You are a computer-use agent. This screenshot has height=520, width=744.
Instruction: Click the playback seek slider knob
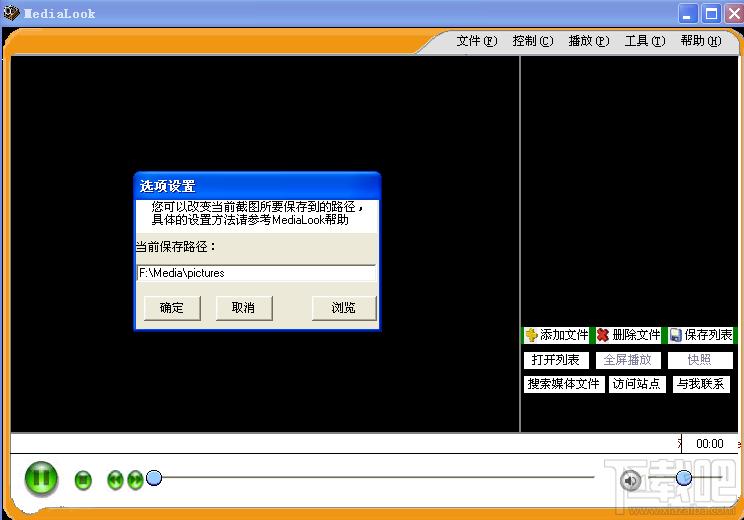(x=154, y=478)
